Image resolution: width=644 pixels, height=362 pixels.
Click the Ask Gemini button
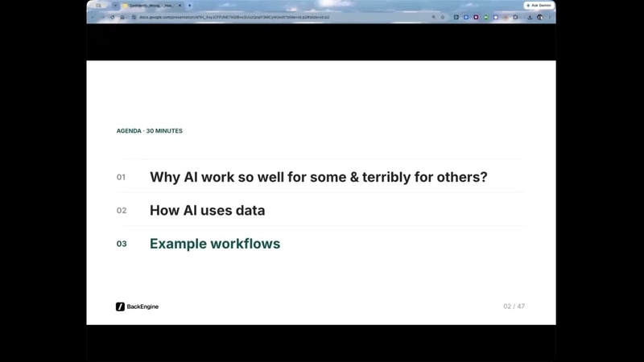coord(539,6)
